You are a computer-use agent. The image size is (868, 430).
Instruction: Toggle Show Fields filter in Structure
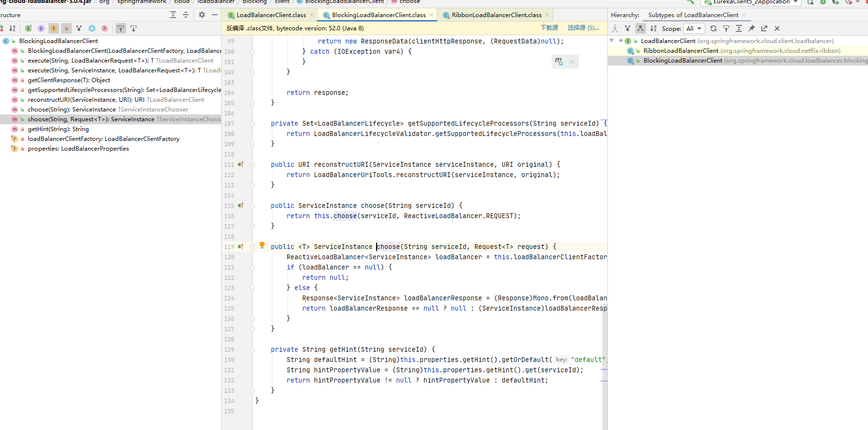54,28
